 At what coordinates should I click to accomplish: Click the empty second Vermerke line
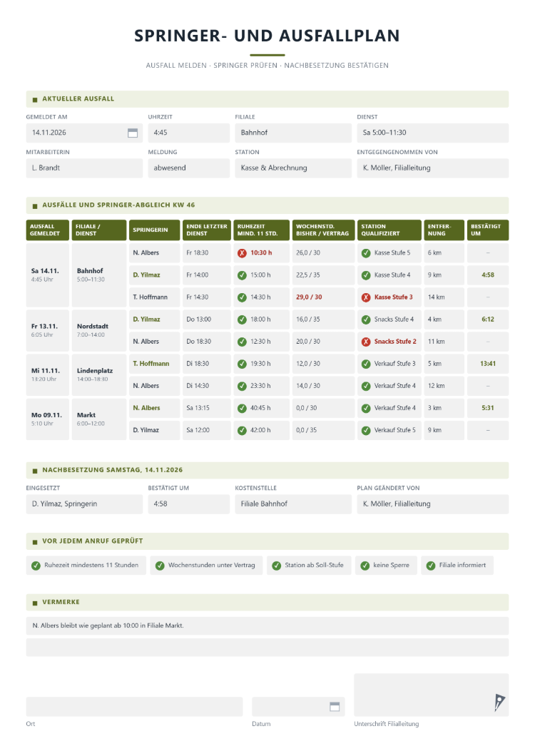267,648
